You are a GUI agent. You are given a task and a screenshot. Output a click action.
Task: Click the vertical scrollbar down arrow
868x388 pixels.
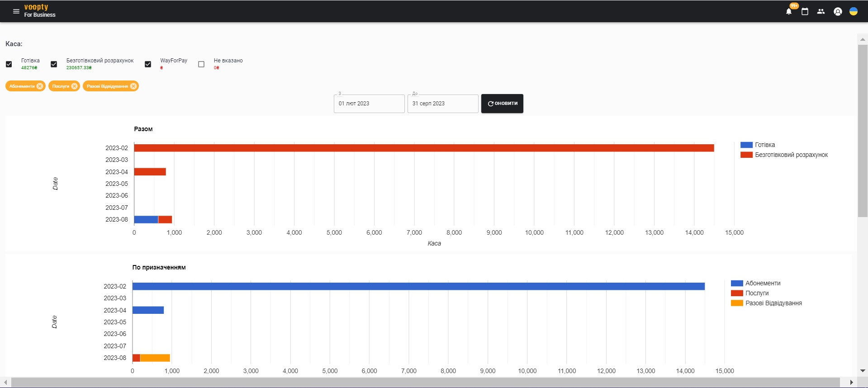coord(863,371)
